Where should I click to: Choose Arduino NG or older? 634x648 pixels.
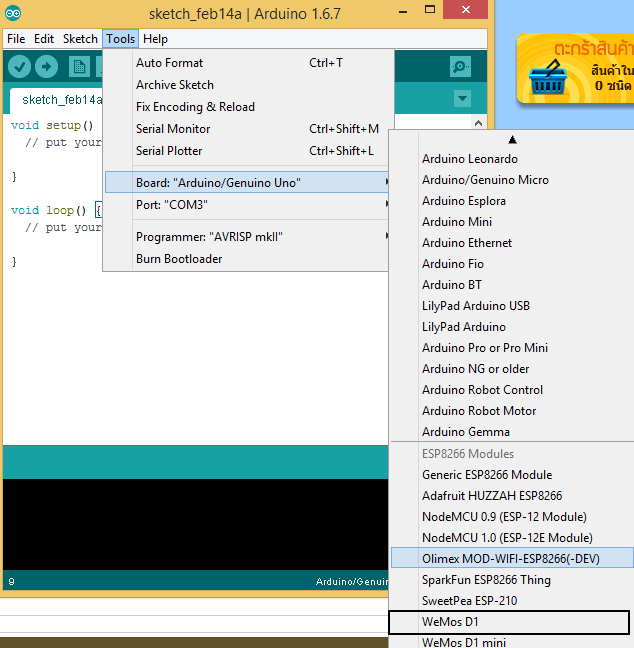512,369
